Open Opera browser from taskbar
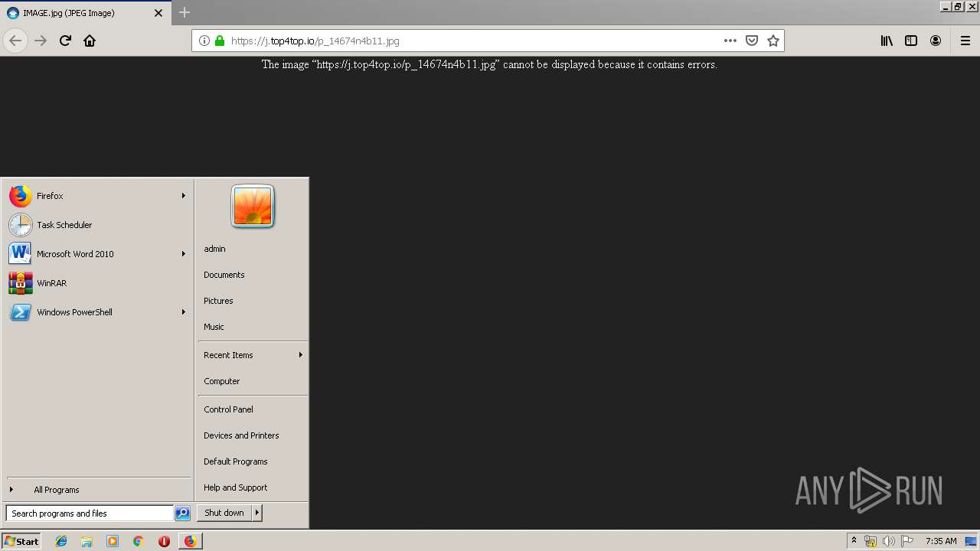 [164, 541]
